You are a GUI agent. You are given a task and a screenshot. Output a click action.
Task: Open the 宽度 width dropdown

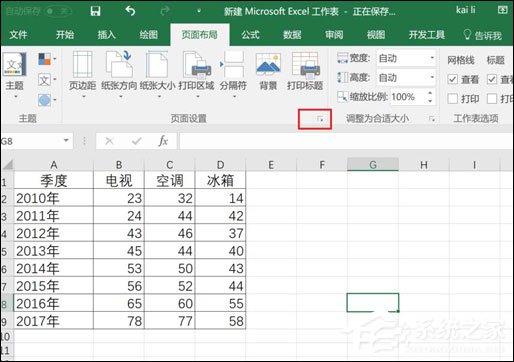coord(432,58)
